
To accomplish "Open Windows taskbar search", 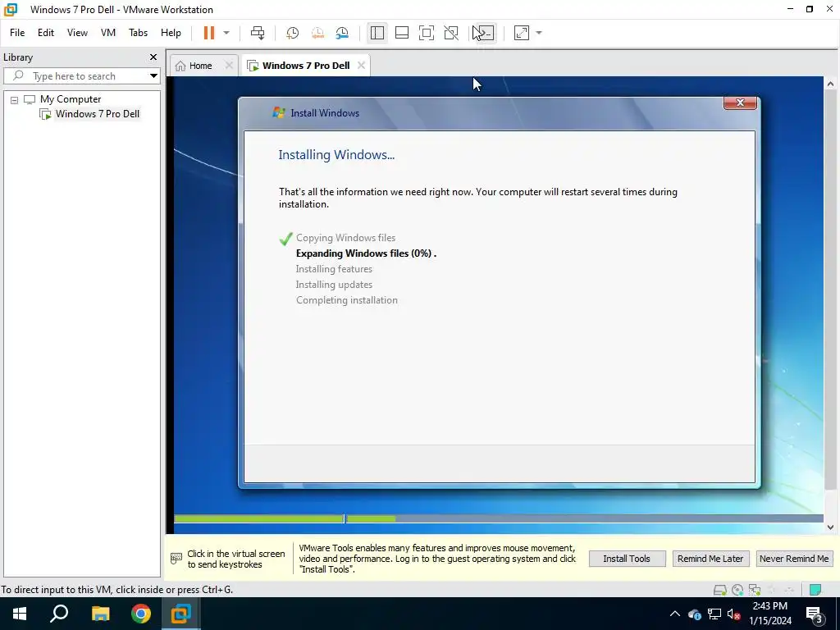I will (x=59, y=614).
